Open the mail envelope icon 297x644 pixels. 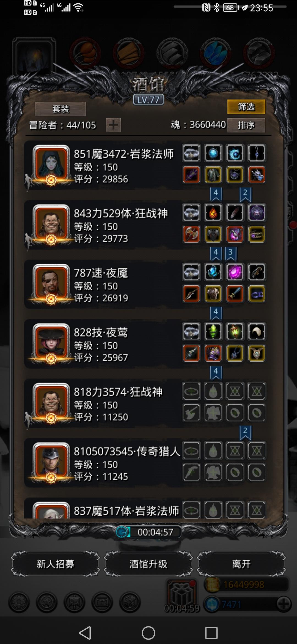pos(102,602)
